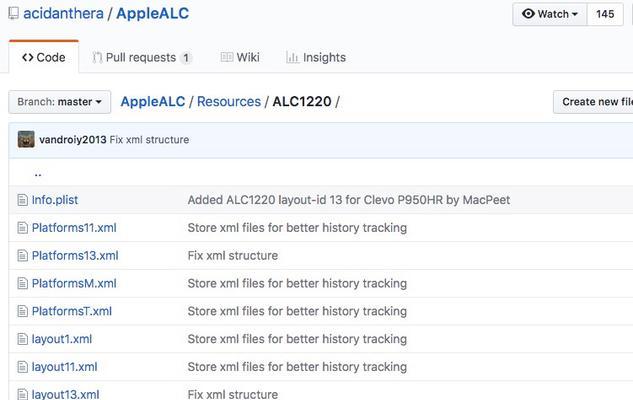633x400 pixels.
Task: Open vandroiy2013 user profile link
Action: click(73, 140)
